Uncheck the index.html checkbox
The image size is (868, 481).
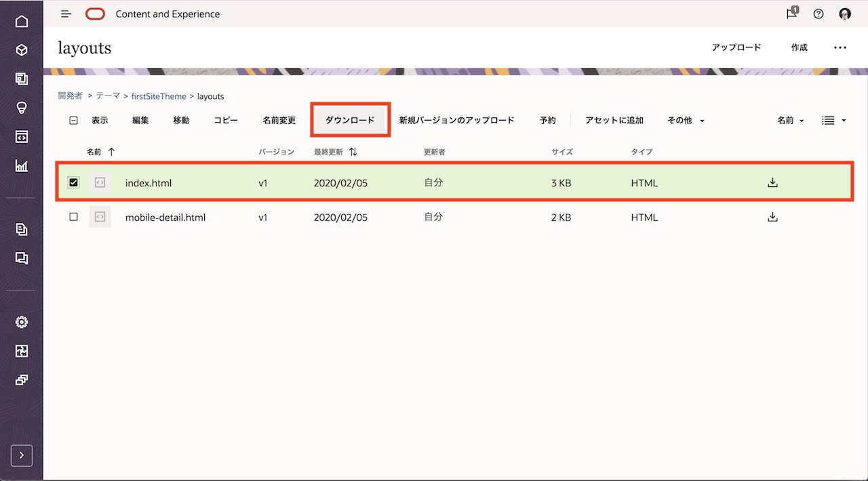[x=74, y=182]
